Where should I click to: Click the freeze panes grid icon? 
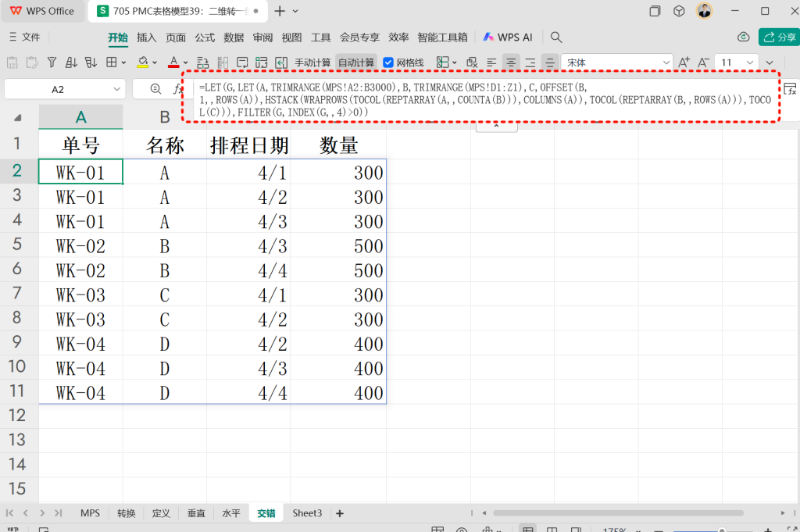[442, 62]
